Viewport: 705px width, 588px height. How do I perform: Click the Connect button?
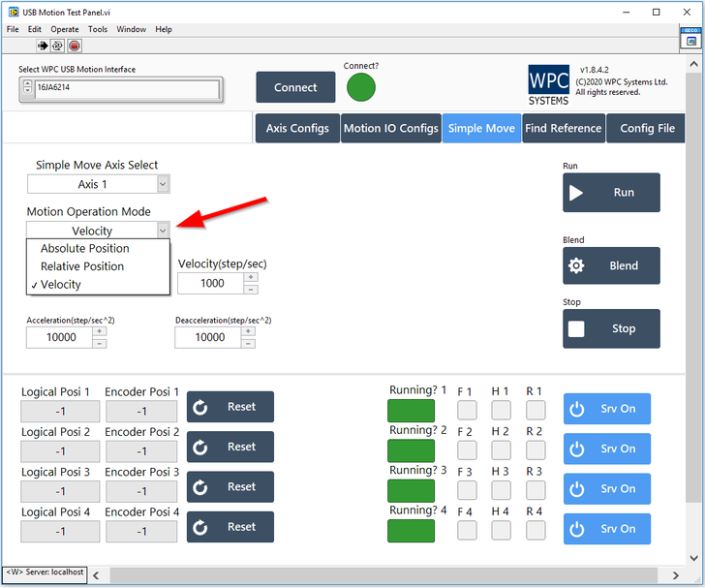click(x=295, y=87)
